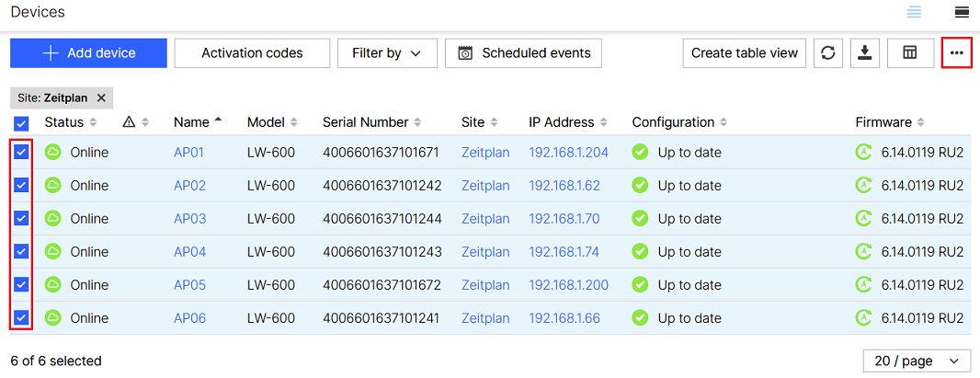
Task: Uncheck the select-all header checkbox
Action: [21, 123]
